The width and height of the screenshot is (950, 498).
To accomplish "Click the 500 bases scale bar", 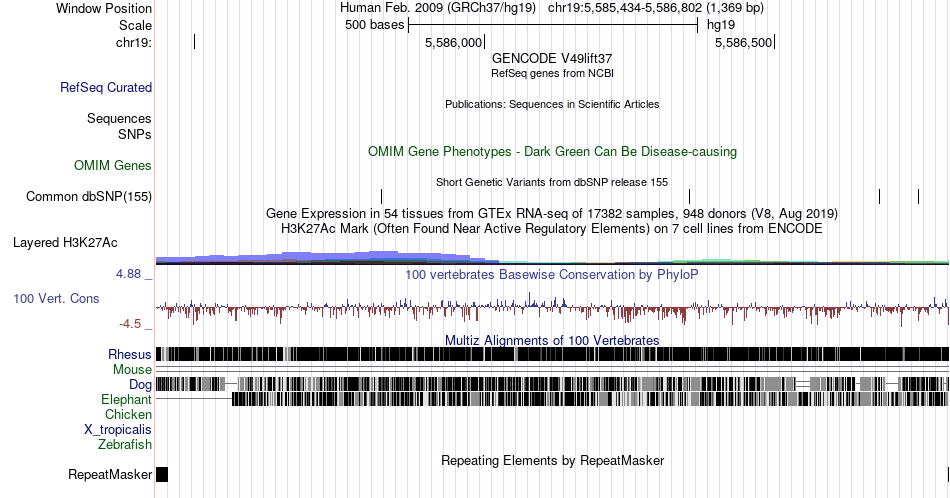I will pos(553,25).
